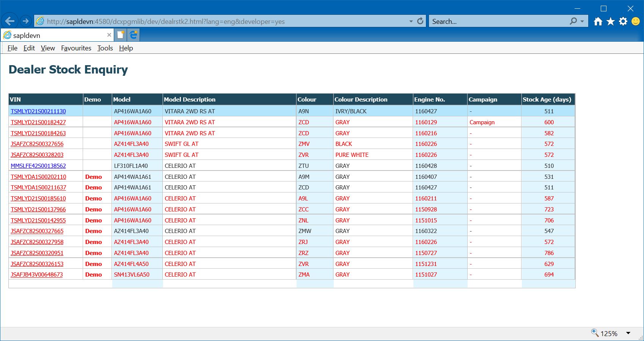
Task: Open VIN link MMSLFE42S00138562
Action: coord(38,166)
